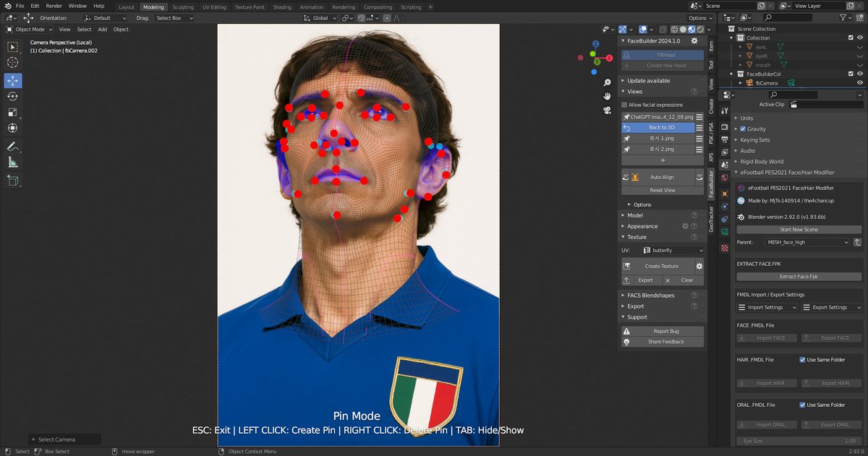
Task: Activate the Rotate tool icon
Action: tap(13, 96)
